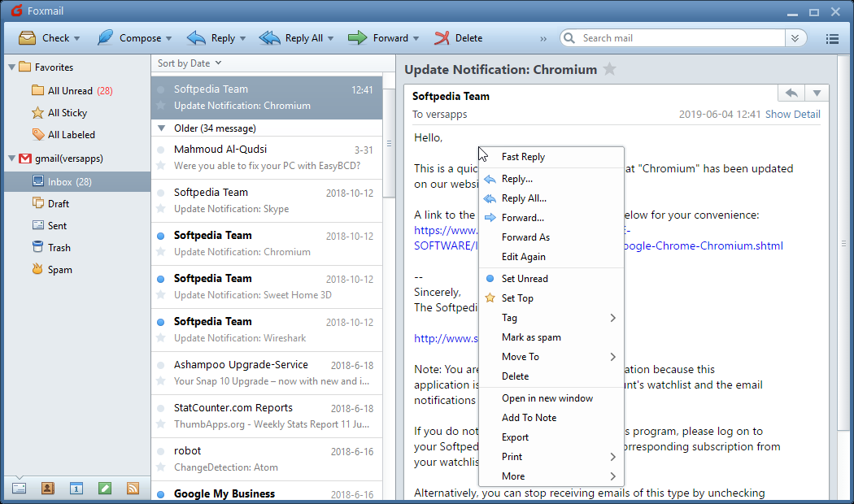Image resolution: width=854 pixels, height=504 pixels.
Task: Expand advanced search options chevron
Action: pyautogui.click(x=795, y=38)
